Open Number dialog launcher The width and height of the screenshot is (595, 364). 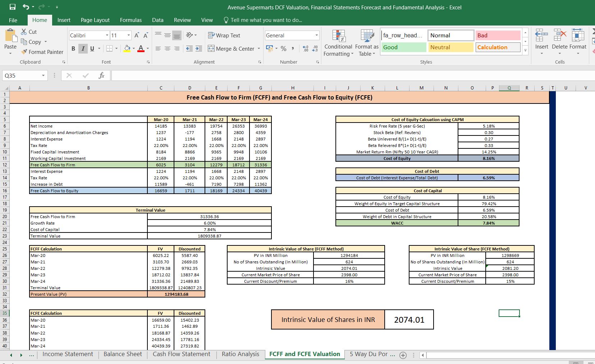(x=317, y=62)
